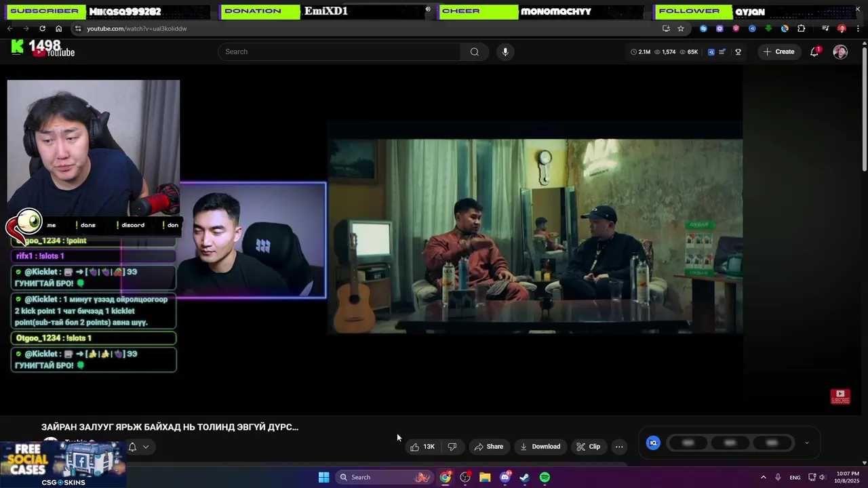Click the Share button
Viewport: 868px width, 488px height.
(x=488, y=447)
